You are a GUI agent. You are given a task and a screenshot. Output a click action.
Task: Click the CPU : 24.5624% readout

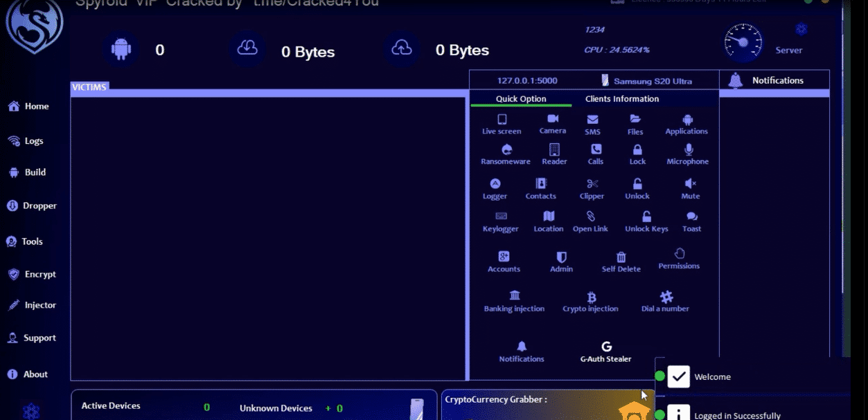pos(617,50)
